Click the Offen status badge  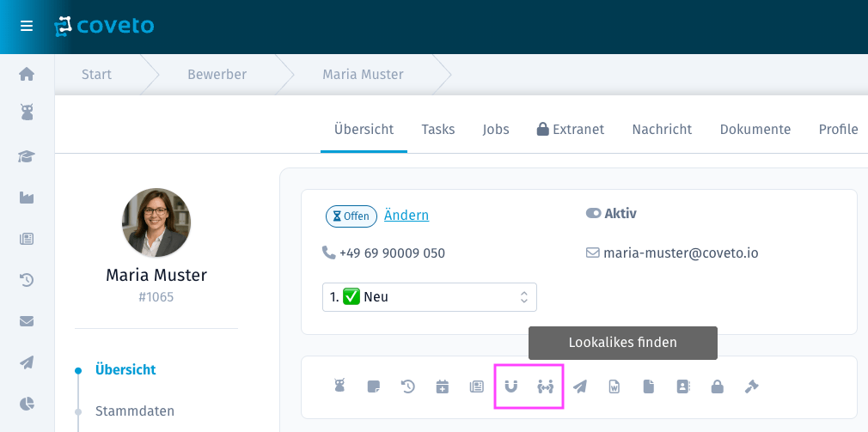351,216
